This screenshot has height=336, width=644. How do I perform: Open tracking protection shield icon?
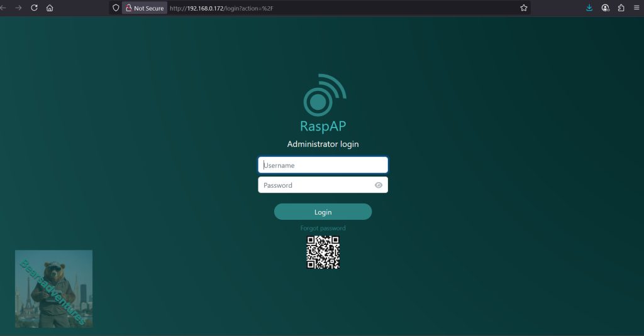point(116,8)
